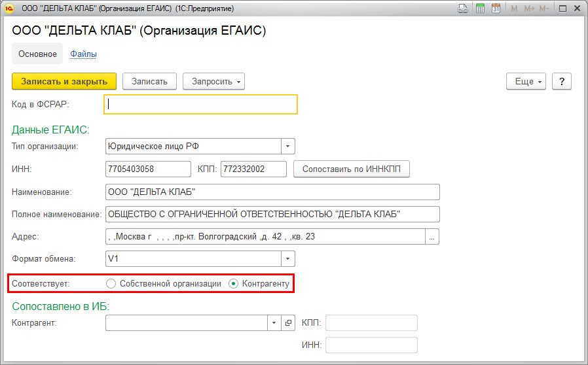Expand the Формат обмена dropdown
The image size is (588, 365).
287,258
